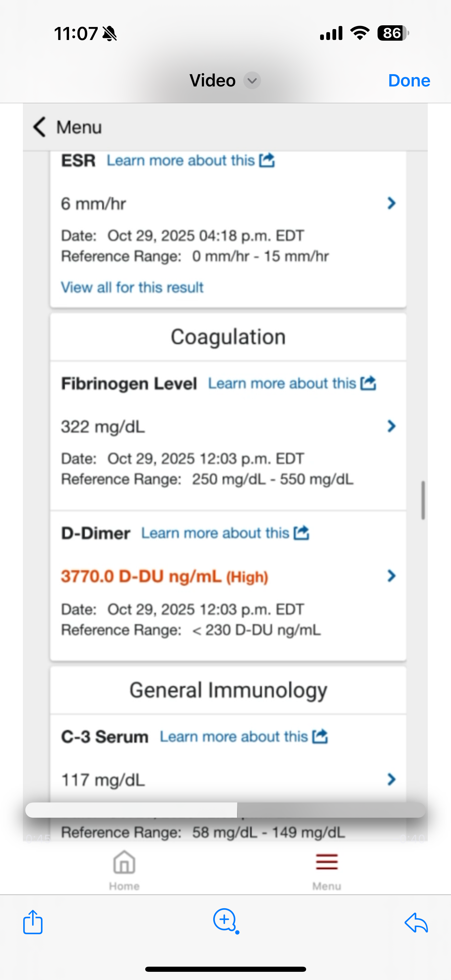The height and width of the screenshot is (980, 451).
Task: Click the page scrollbar on right edge
Action: pyautogui.click(x=423, y=500)
